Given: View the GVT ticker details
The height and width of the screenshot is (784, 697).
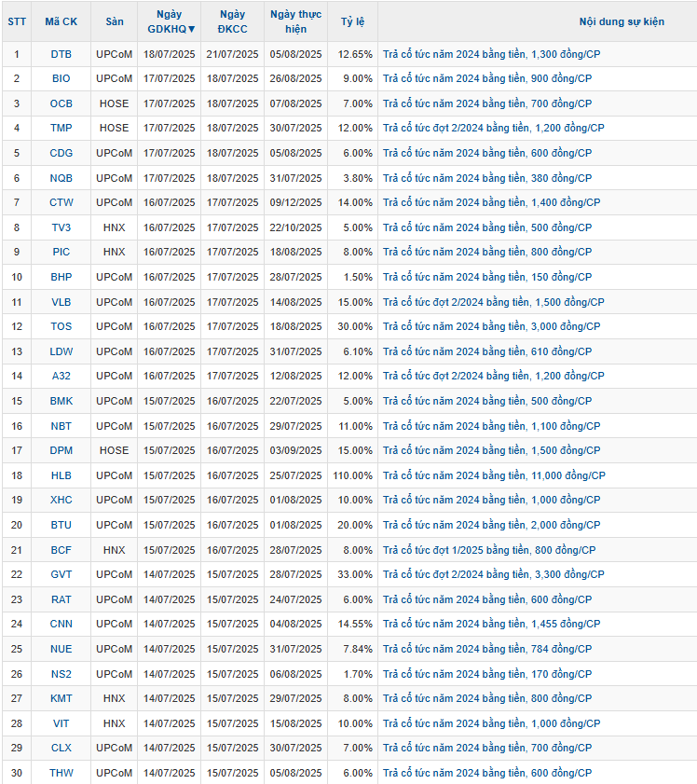Looking at the screenshot, I should tap(61, 574).
